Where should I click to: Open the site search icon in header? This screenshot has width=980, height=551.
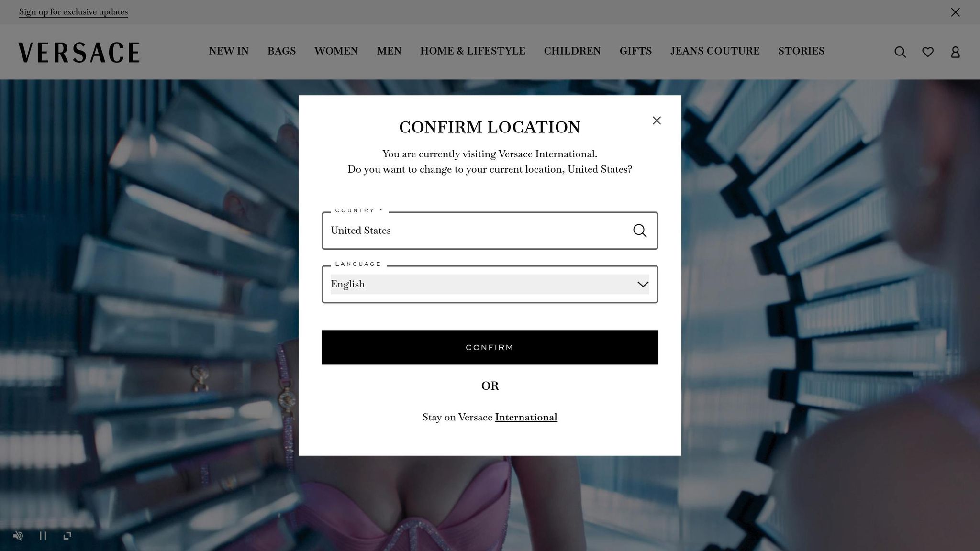[x=900, y=52]
